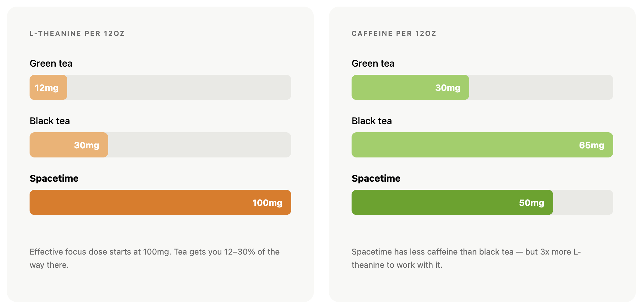
Task: Click Spacetime label in caffeine card
Action: (x=376, y=179)
